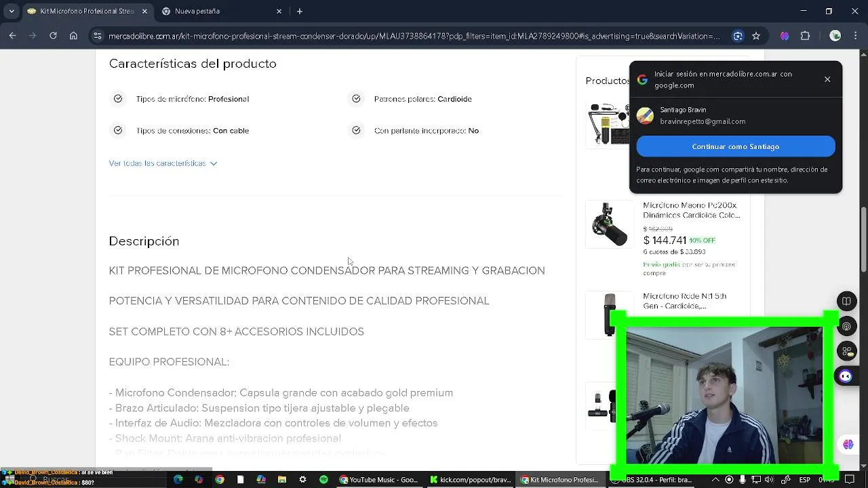Open the purple brain extension icon
This screenshot has width=868, height=488.
[x=785, y=36]
